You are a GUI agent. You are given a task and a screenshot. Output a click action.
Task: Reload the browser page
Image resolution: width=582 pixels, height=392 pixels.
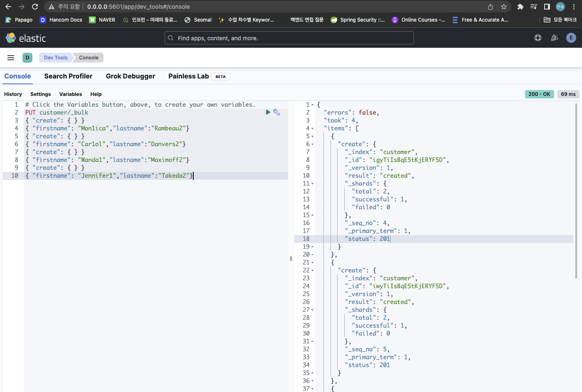click(x=35, y=7)
